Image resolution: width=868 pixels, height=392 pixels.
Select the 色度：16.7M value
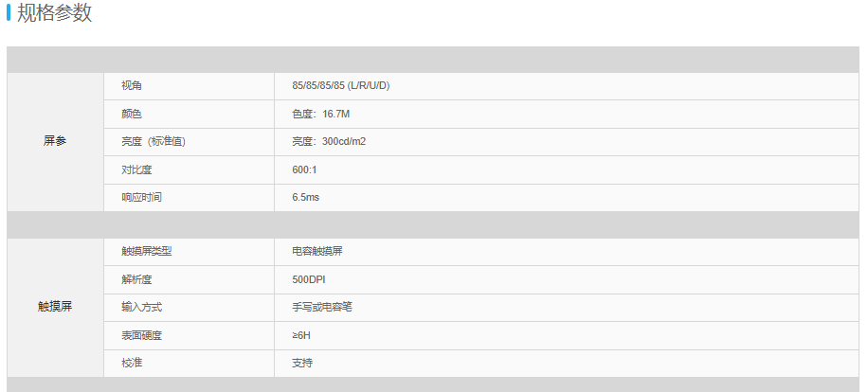point(321,115)
